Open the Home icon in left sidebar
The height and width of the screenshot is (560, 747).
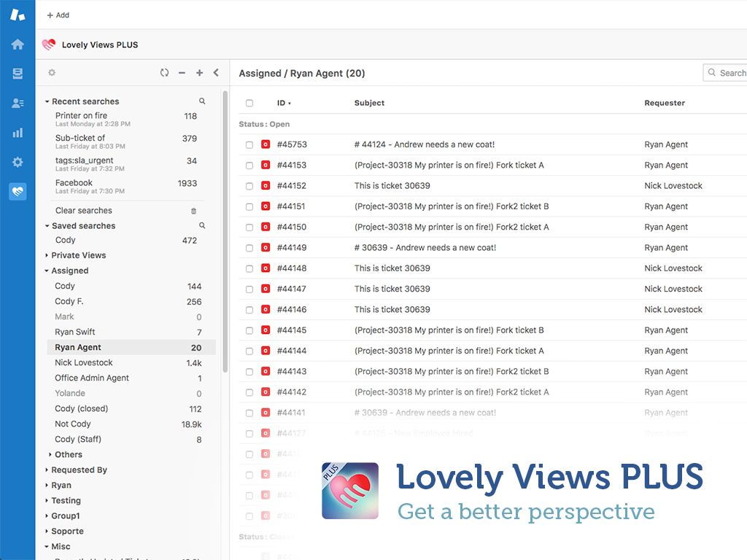pos(18,44)
